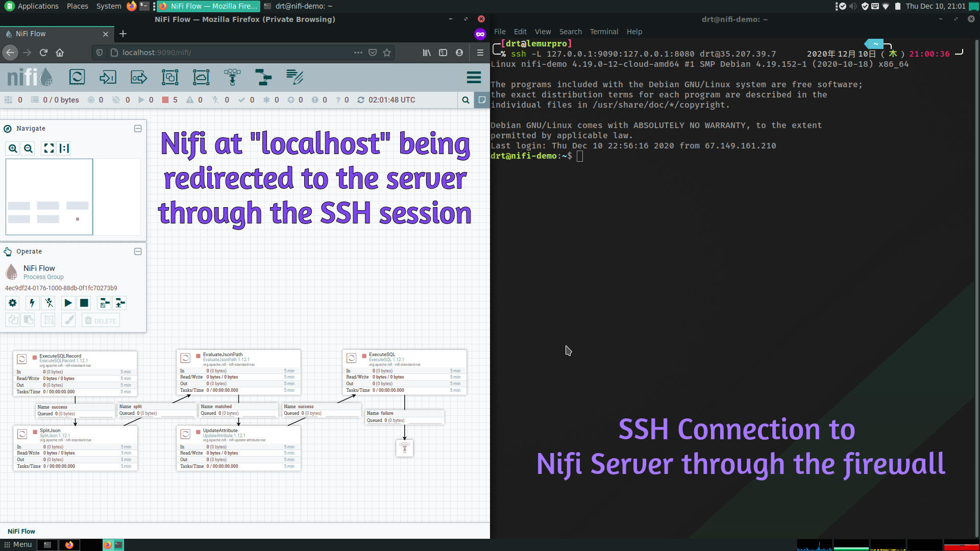Bookmark this page with star icon
980x551 pixels.
pyautogui.click(x=387, y=53)
